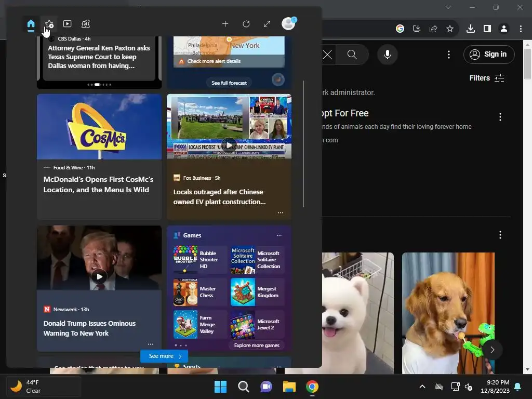
Task: Open the Ken Paxton CBS Dallas story
Action: tap(99, 57)
